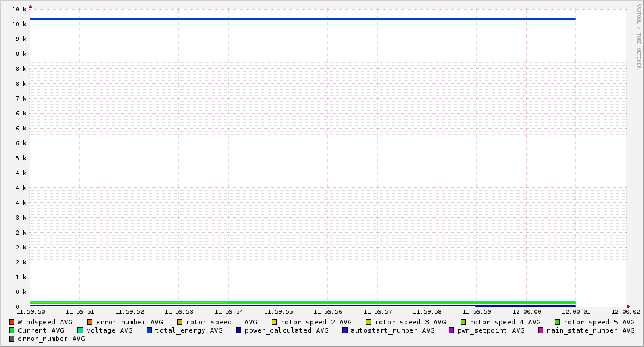The height and width of the screenshot is (347, 644).
Task: Click the purple pwm_setpoint AVG legend swatch
Action: pos(452,330)
